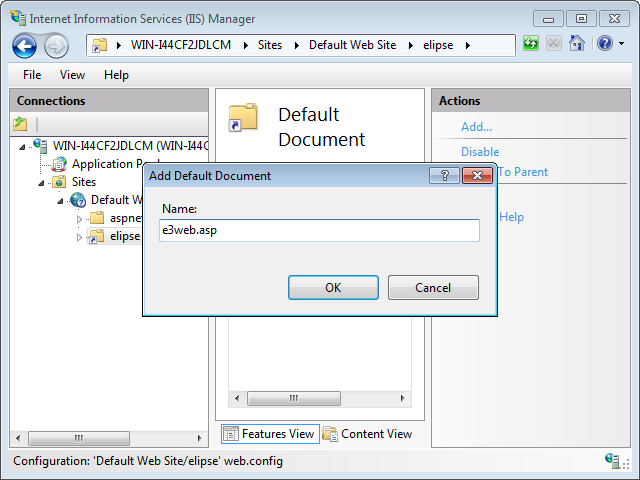Viewport: 640px width, 480px height.
Task: Open dropdown arrow next to help icon
Action: tap(621, 43)
